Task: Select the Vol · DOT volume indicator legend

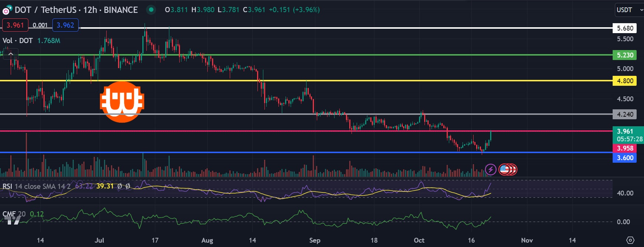Action: (x=18, y=40)
